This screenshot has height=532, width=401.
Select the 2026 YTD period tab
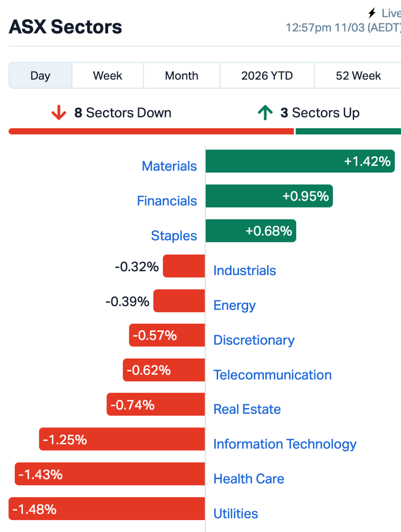(x=267, y=75)
